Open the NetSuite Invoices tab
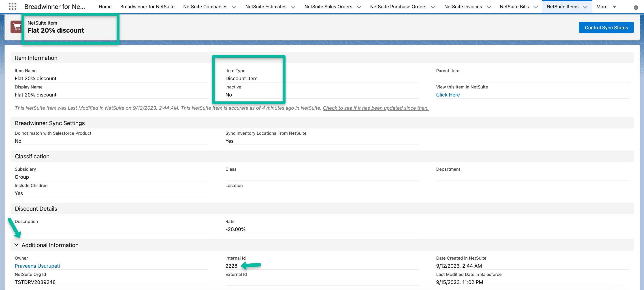Viewport: 644px width, 290px height. click(463, 7)
